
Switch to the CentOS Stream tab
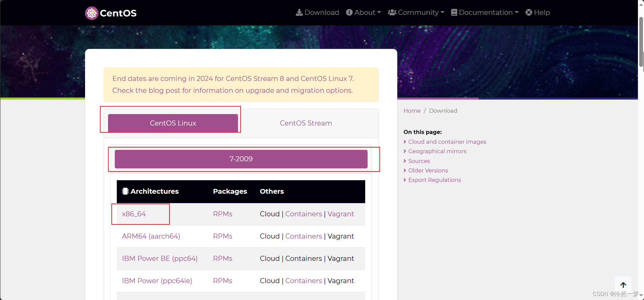click(x=306, y=123)
